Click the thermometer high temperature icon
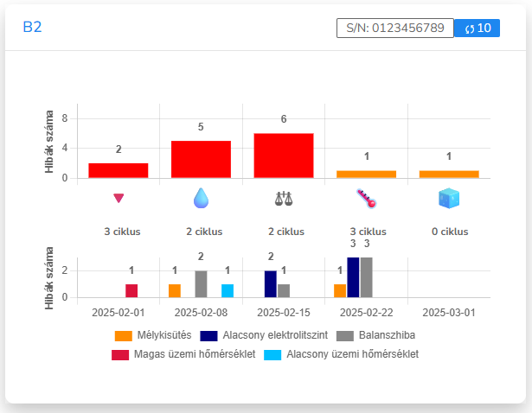 tap(366, 198)
